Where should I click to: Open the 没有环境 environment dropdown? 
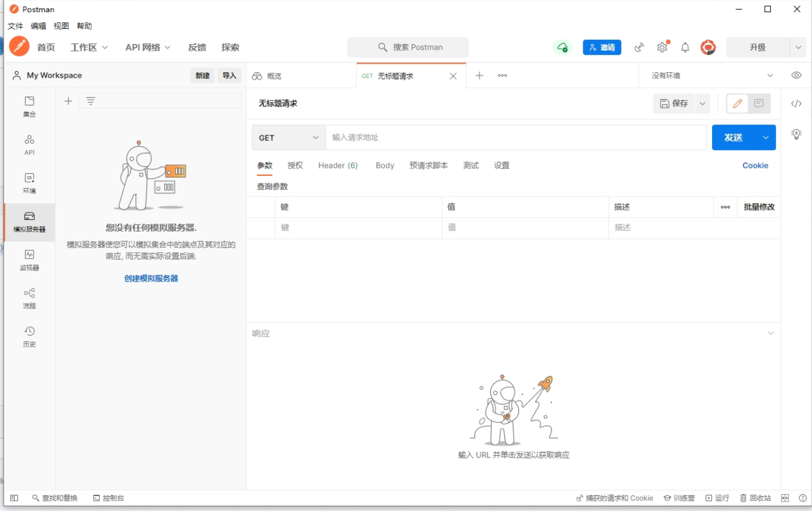coord(711,75)
